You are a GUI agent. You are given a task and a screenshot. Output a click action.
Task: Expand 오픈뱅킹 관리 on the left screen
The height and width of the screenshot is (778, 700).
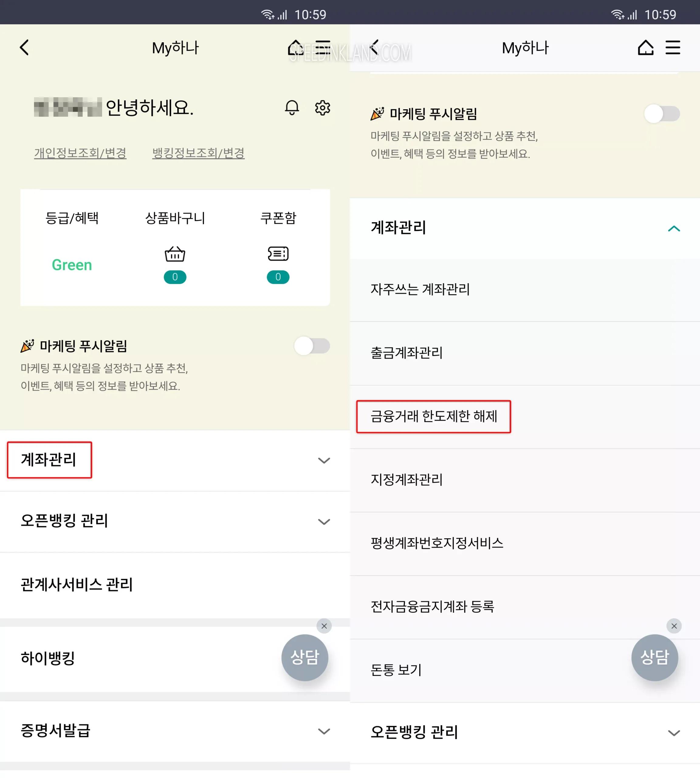point(175,522)
